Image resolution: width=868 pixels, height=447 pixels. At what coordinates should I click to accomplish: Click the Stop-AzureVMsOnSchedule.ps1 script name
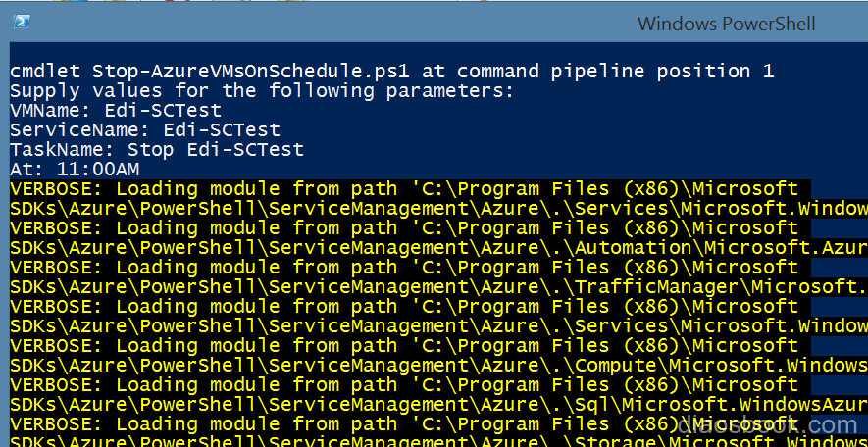click(x=251, y=72)
